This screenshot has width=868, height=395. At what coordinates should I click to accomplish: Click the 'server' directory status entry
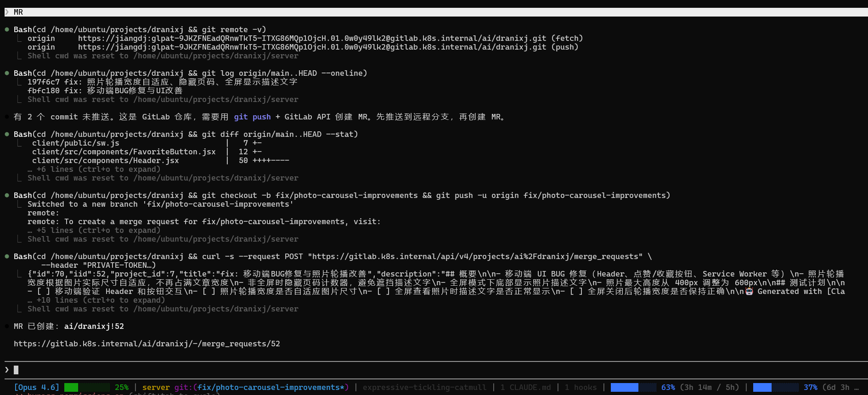pyautogui.click(x=156, y=387)
